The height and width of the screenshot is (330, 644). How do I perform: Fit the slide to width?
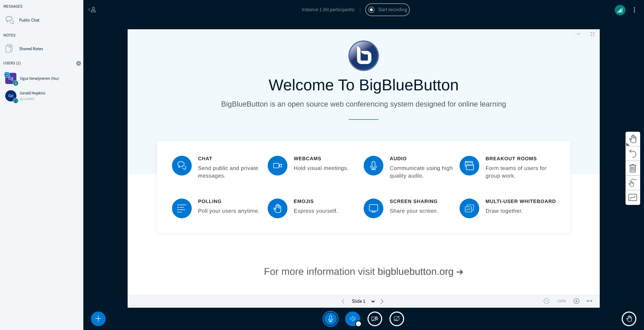tap(590, 301)
